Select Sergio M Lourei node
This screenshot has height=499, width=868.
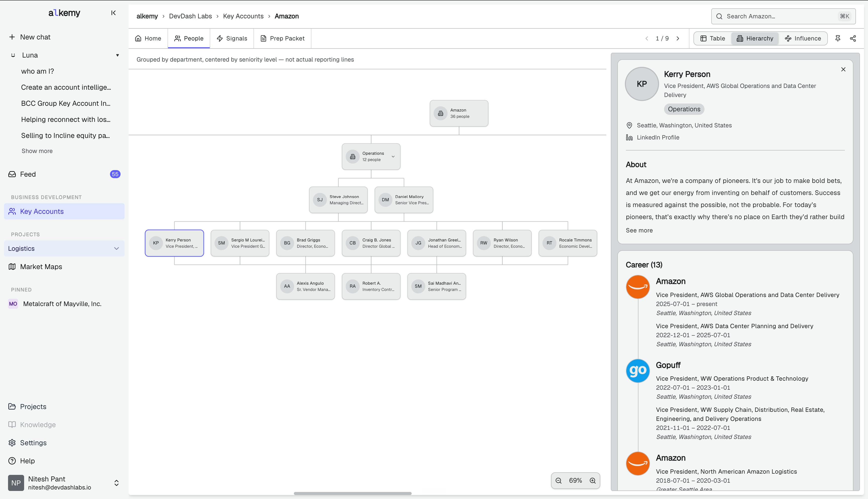[240, 243]
